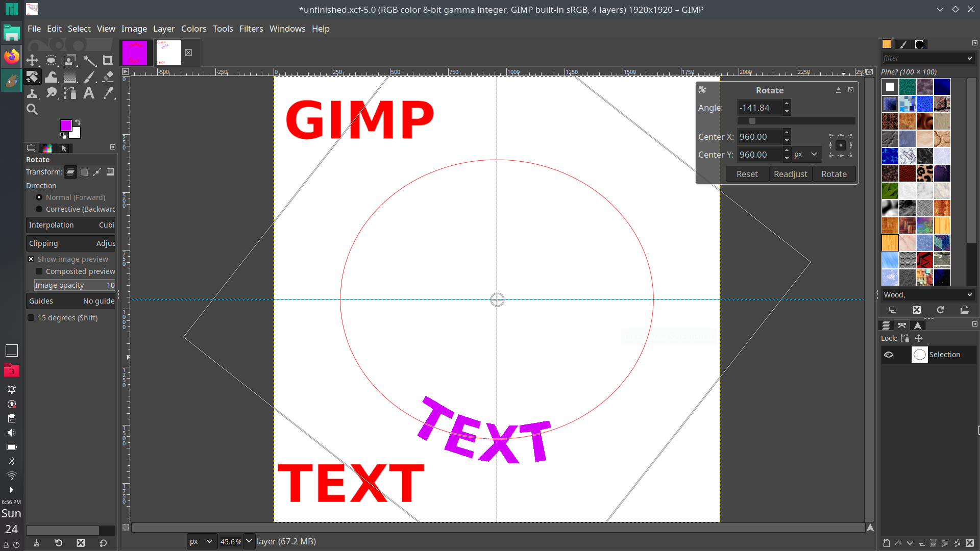Select the Warp Transform tool

click(x=51, y=77)
